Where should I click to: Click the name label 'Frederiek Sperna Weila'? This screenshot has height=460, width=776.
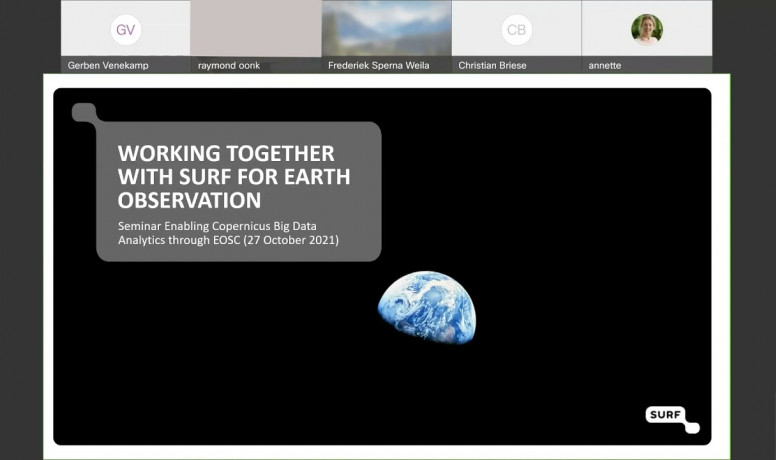point(379,65)
